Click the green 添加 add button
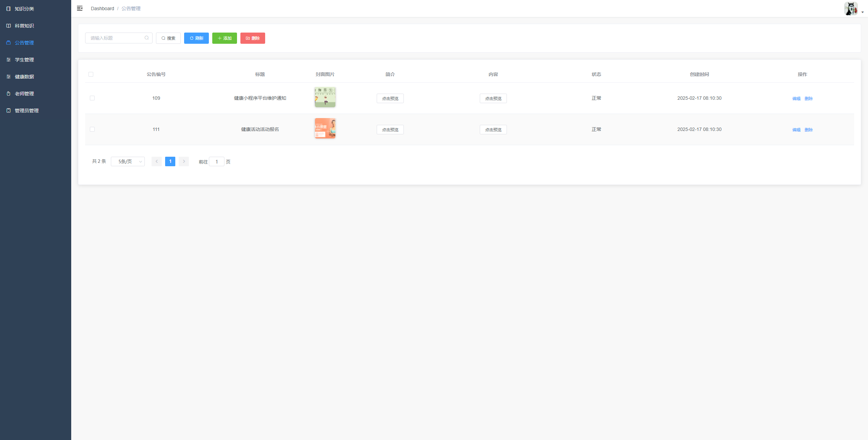This screenshot has height=440, width=868. pyautogui.click(x=224, y=38)
